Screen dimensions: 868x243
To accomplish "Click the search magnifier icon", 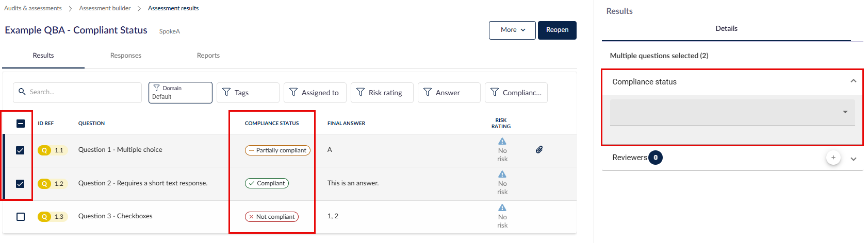I will click(x=22, y=92).
